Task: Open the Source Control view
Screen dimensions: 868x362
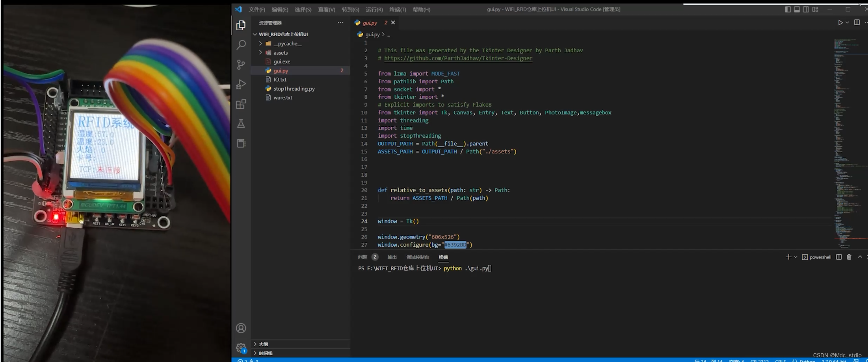Action: click(x=241, y=65)
